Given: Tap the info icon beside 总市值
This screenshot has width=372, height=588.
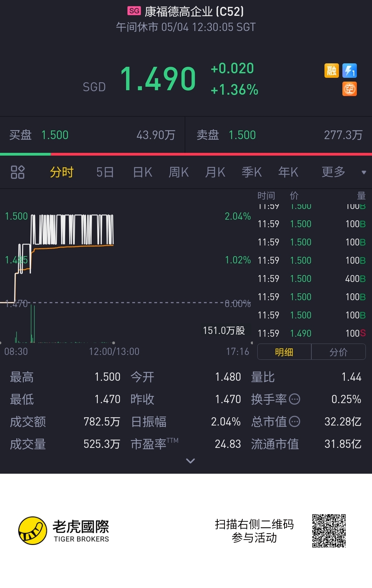Looking at the screenshot, I should 294,421.
